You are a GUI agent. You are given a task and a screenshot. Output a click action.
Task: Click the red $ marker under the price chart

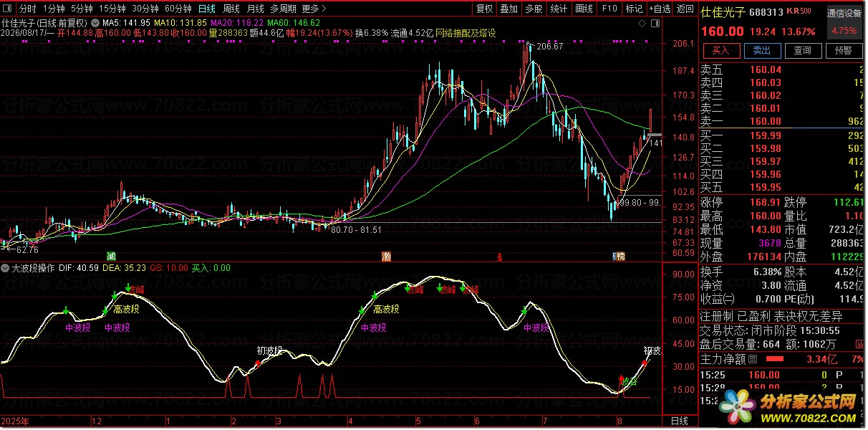(500, 256)
